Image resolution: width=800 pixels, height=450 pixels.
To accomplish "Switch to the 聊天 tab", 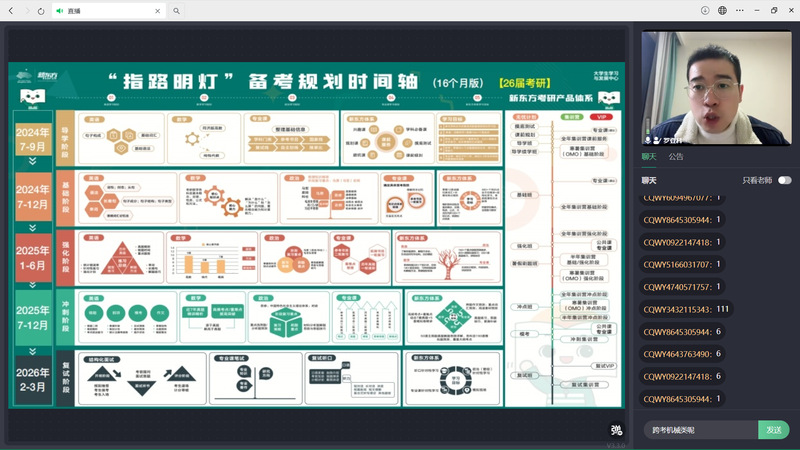I will coord(649,156).
